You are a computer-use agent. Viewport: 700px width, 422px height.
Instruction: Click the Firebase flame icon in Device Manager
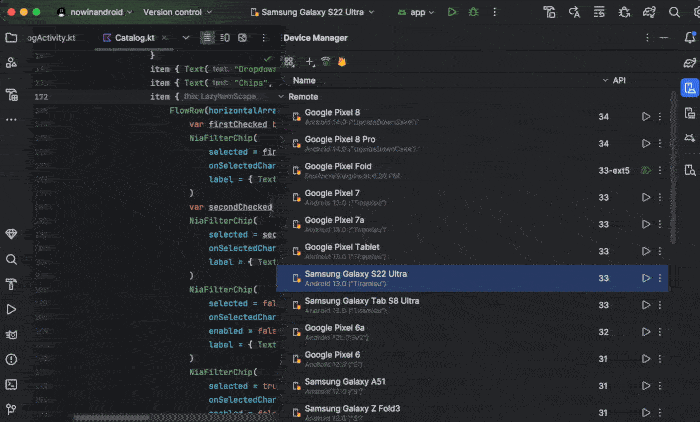coord(342,62)
